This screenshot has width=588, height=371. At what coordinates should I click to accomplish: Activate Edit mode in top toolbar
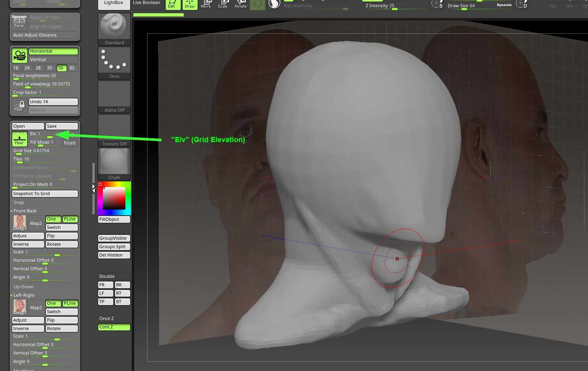(x=172, y=4)
